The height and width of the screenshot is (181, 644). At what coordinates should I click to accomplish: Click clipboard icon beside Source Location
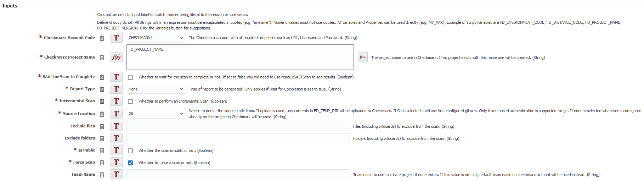[102, 114]
